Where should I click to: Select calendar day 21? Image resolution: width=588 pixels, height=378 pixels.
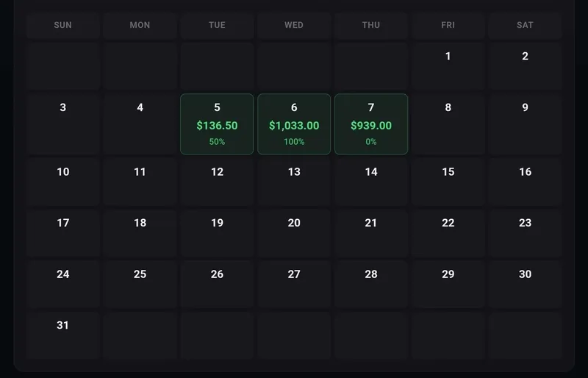tap(371, 233)
